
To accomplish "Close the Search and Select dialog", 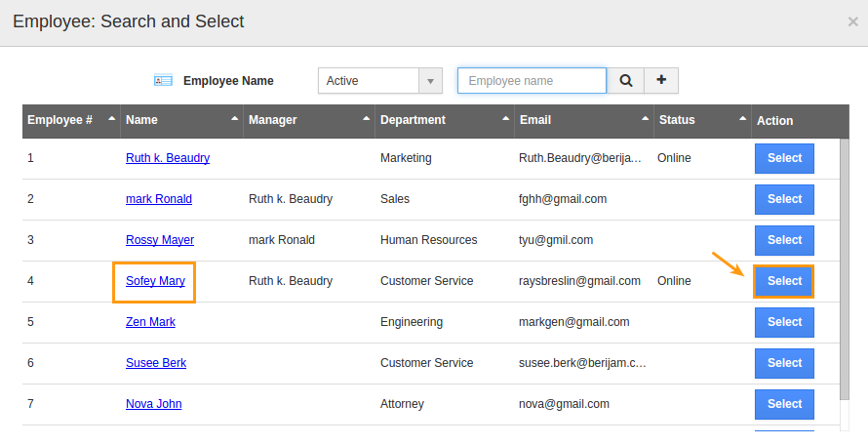I will pos(852,21).
